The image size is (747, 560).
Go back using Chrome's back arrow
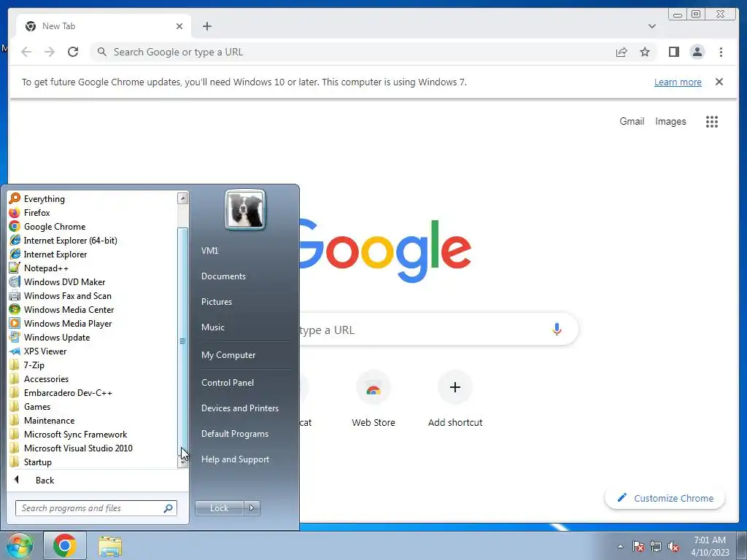pos(26,52)
